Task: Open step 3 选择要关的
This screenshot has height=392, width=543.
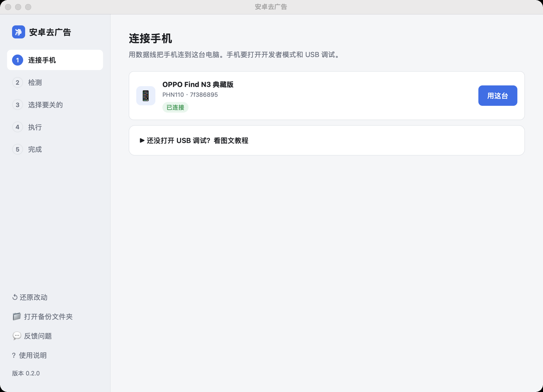Action: click(x=55, y=105)
